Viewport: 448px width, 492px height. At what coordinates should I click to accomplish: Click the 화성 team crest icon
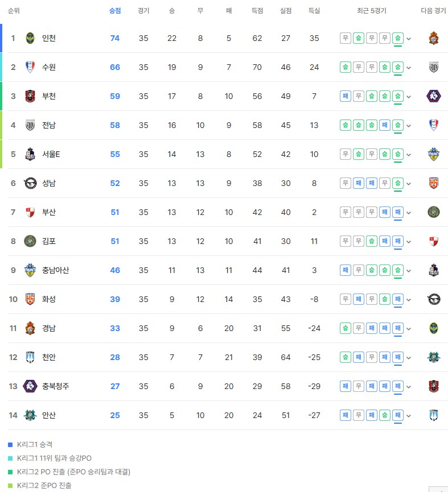coord(30,299)
